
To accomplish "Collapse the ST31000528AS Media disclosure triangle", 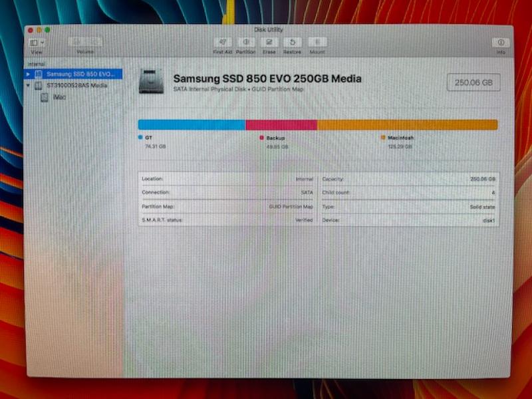I will pyautogui.click(x=29, y=85).
